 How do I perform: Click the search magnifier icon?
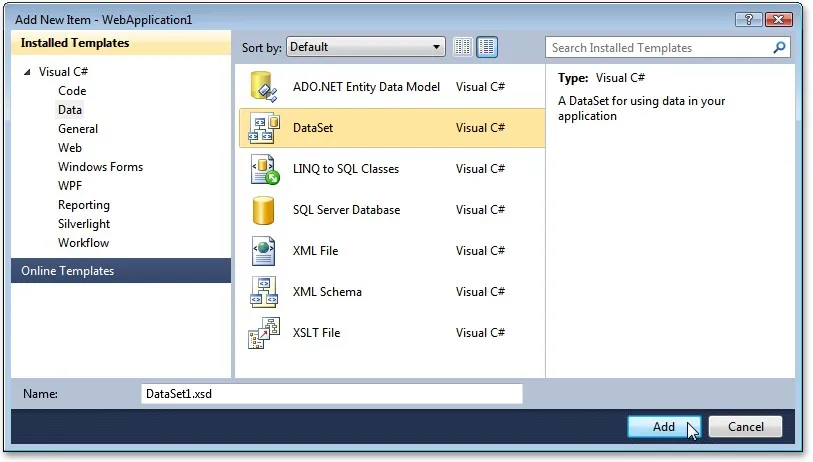(x=779, y=48)
